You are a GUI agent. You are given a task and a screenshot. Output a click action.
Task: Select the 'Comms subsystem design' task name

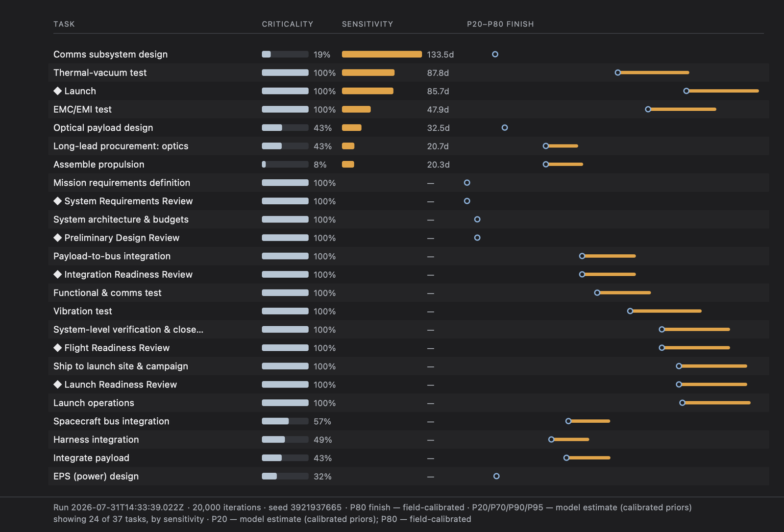tap(110, 54)
